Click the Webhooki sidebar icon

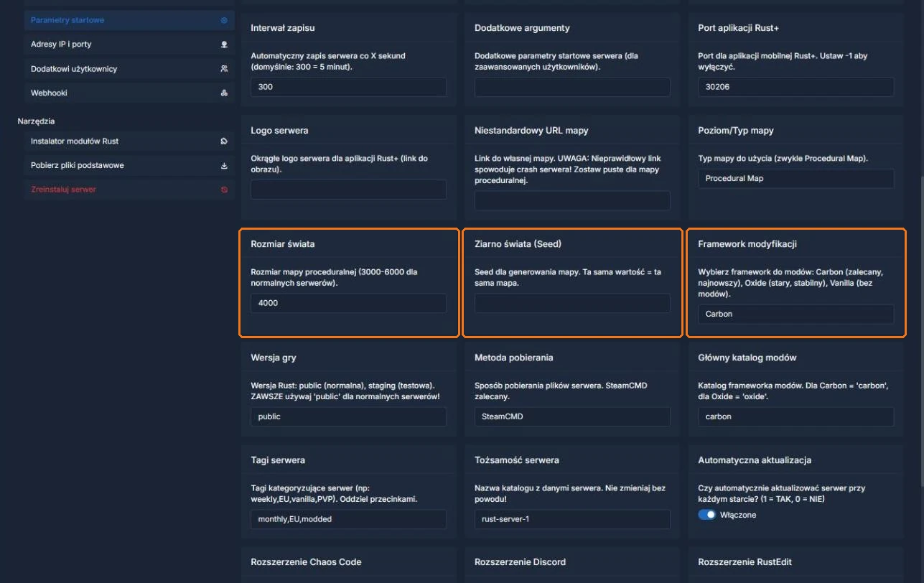224,93
